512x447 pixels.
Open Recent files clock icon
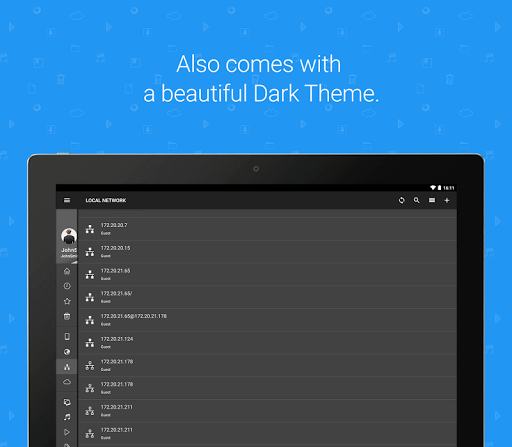pyautogui.click(x=67, y=286)
